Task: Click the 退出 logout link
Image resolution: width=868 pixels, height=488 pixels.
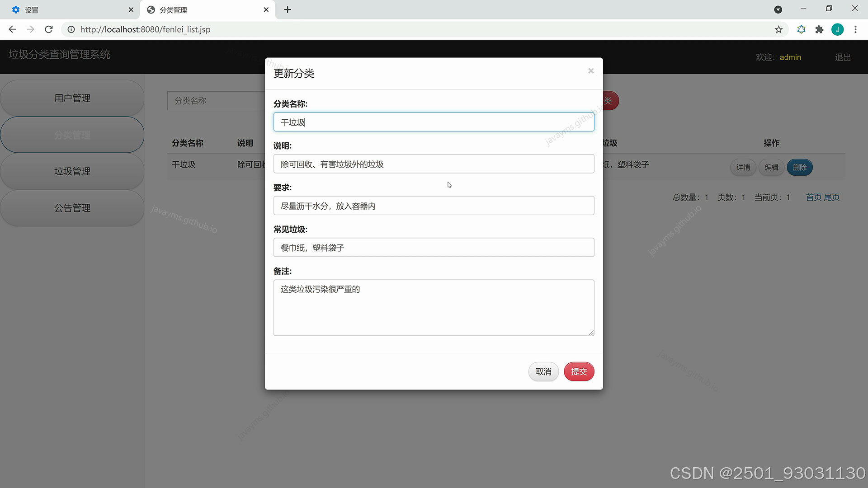Action: click(843, 57)
